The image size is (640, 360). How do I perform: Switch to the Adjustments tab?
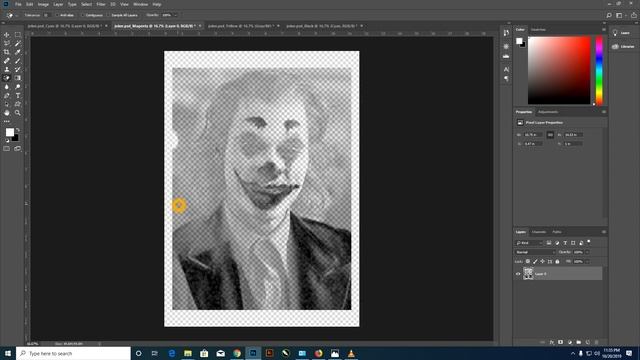548,112
